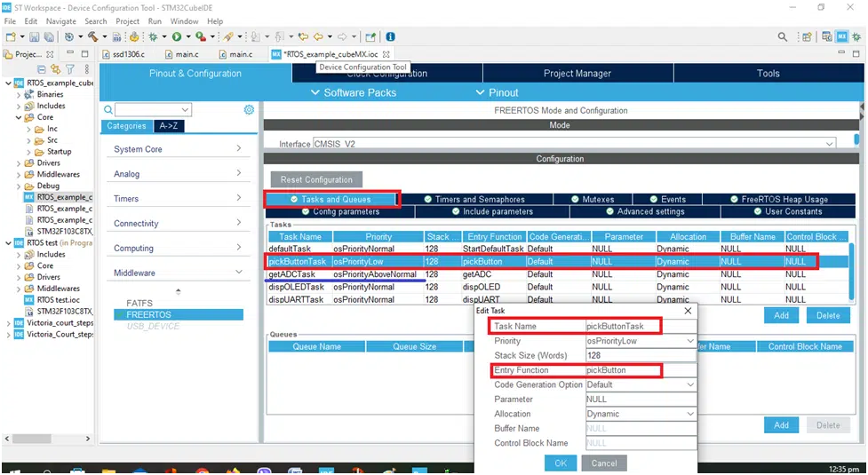The width and height of the screenshot is (868, 475).
Task: Switch to A->Z sorting tab
Action: tap(169, 126)
